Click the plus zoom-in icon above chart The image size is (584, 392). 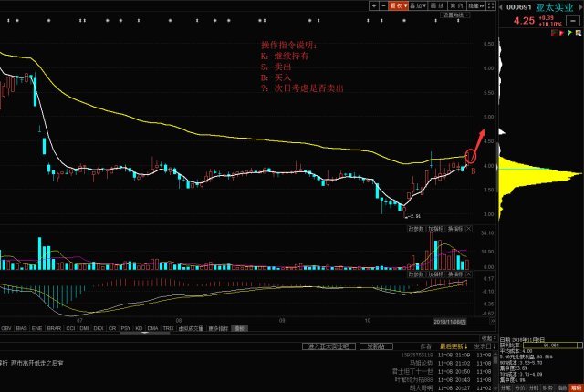[372, 5]
